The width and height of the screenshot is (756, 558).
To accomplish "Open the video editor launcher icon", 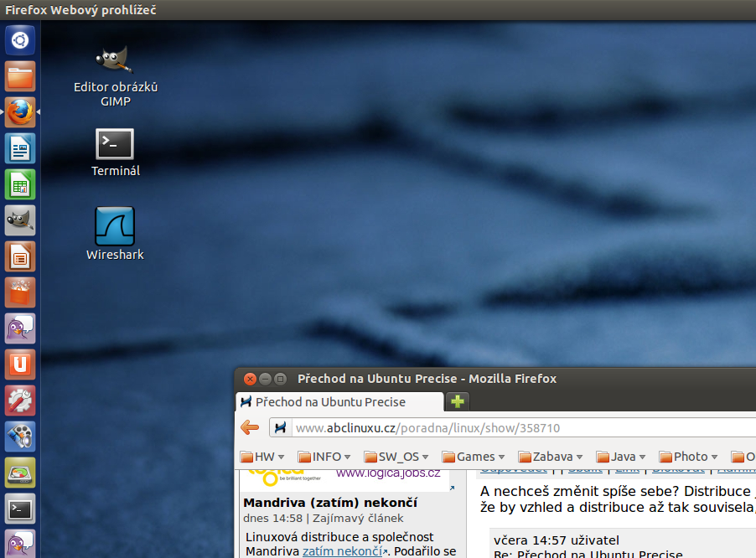I will point(20,437).
